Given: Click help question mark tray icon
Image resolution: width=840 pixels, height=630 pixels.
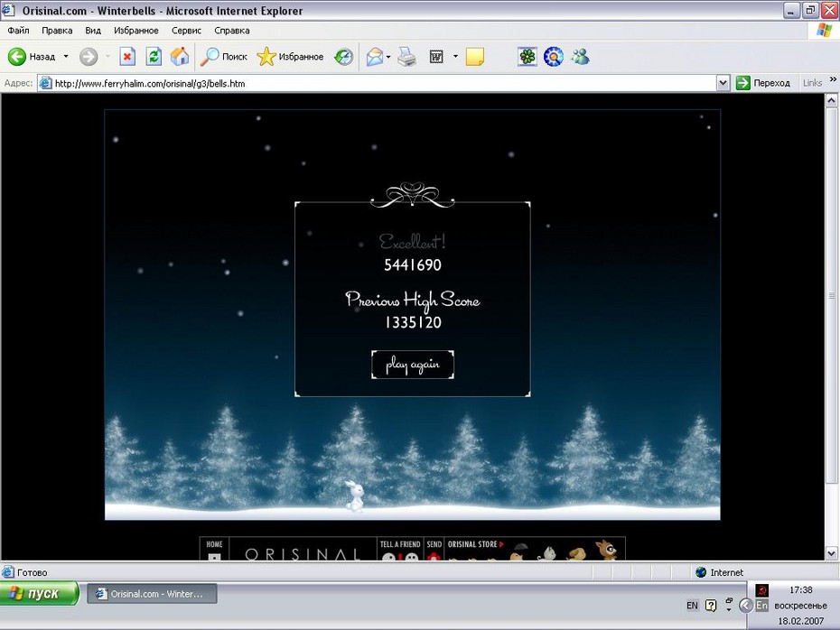Looking at the screenshot, I should tap(711, 606).
